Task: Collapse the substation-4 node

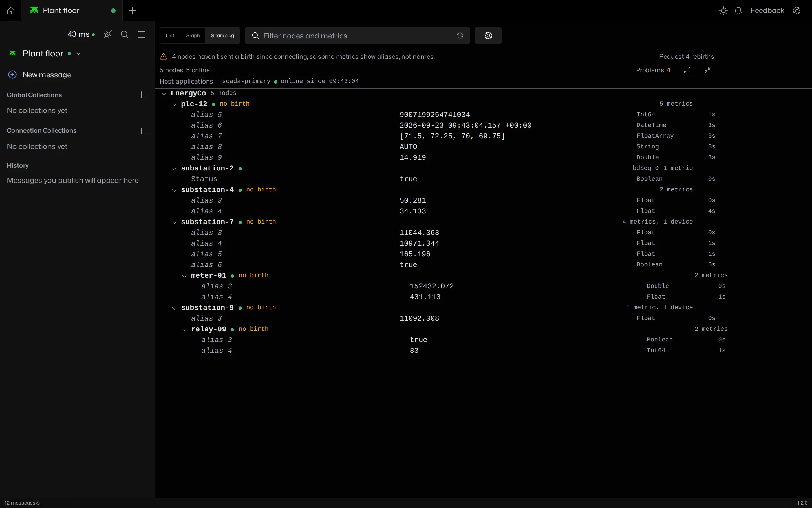Action: [174, 190]
